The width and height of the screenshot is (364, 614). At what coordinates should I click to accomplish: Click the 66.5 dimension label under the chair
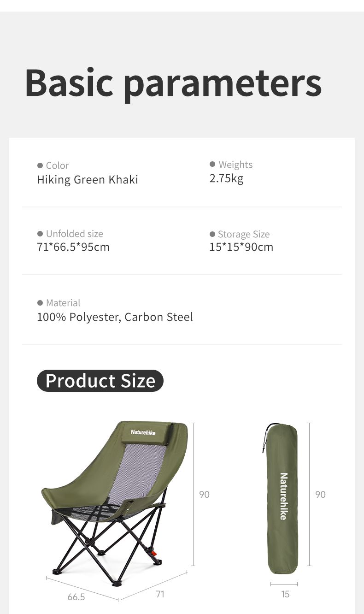coord(76,597)
